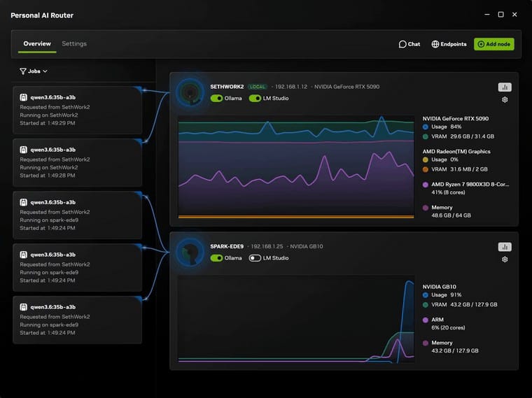Click the globe icon beside Endpoints
The width and height of the screenshot is (532, 398).
tap(435, 44)
